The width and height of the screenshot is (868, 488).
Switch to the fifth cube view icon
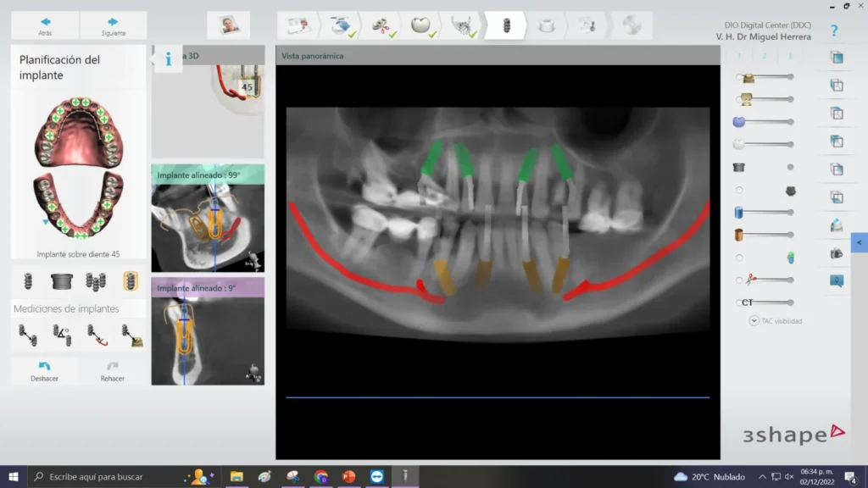coord(837,169)
